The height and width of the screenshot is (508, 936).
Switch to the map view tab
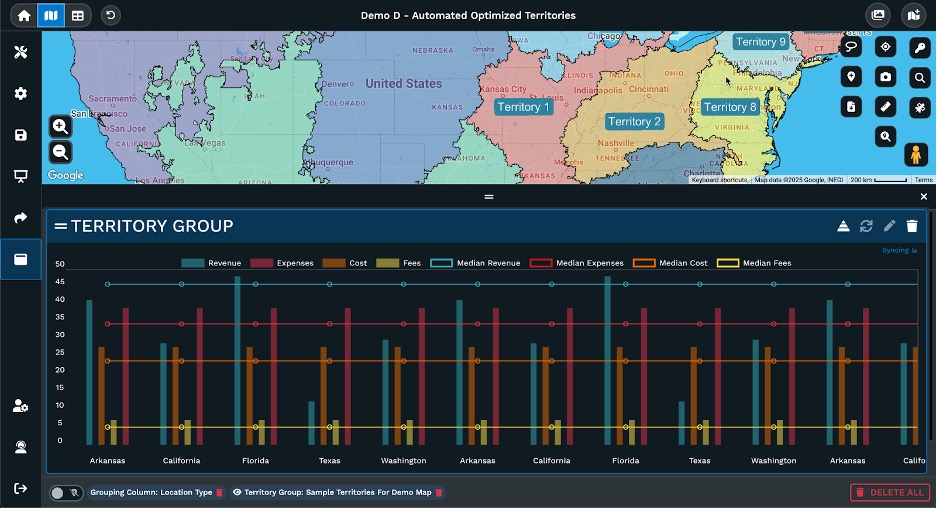point(51,15)
